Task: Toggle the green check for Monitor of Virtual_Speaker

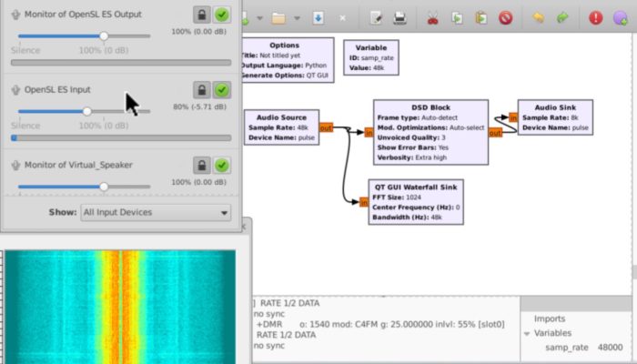Action: pyautogui.click(x=222, y=166)
